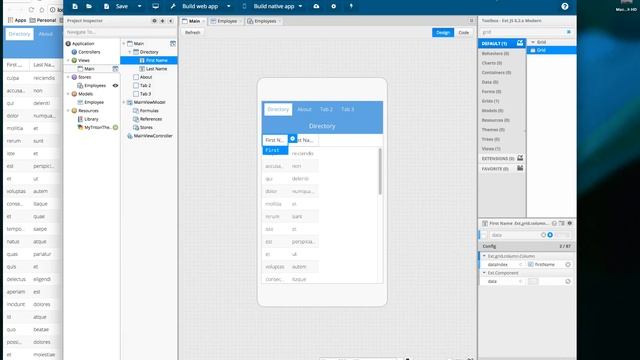This screenshot has height=360, width=640.
Task: Select the About tab in phone preview
Action: pyautogui.click(x=304, y=109)
